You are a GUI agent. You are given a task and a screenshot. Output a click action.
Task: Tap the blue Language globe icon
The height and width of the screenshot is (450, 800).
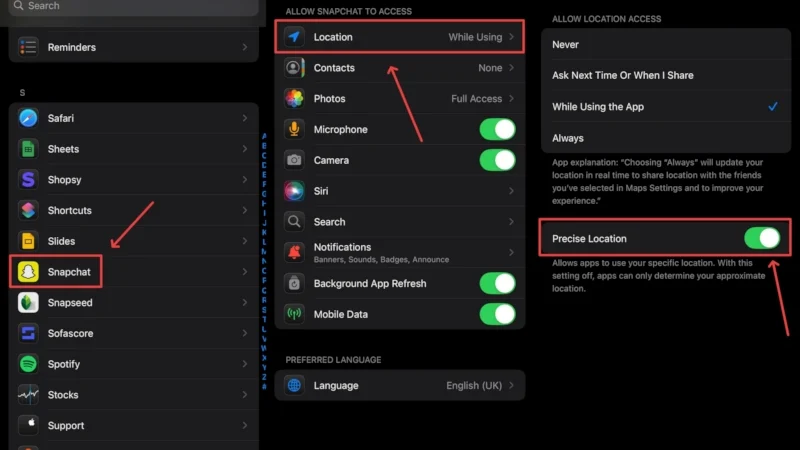[x=294, y=385]
